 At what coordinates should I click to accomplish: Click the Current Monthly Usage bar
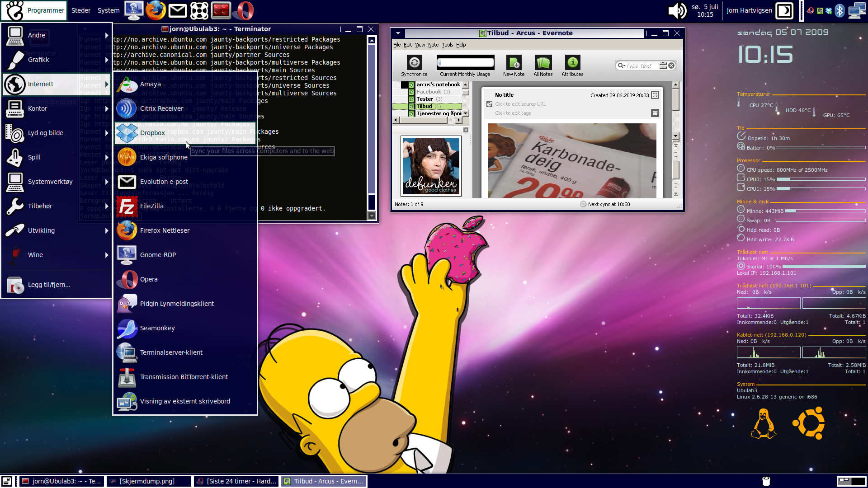pos(466,62)
